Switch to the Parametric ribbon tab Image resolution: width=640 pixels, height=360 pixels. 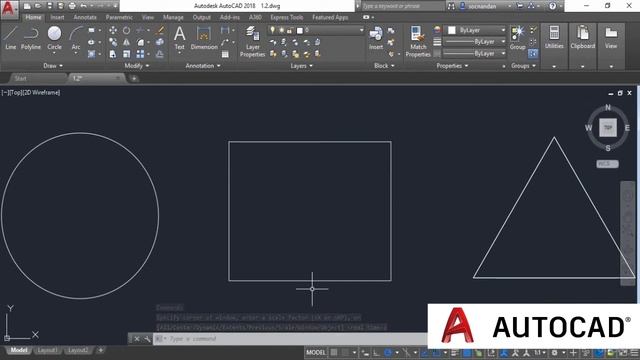[x=119, y=17]
